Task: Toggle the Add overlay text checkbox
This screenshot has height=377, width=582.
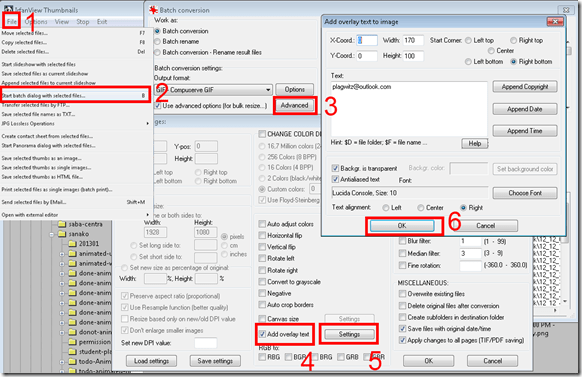Action: coord(262,334)
